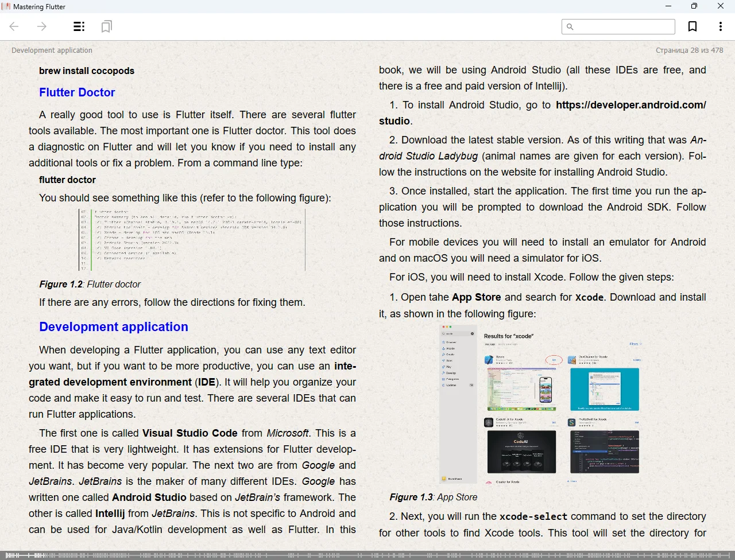Open the three-dot options menu
This screenshot has height=560, width=735.
coord(720,26)
